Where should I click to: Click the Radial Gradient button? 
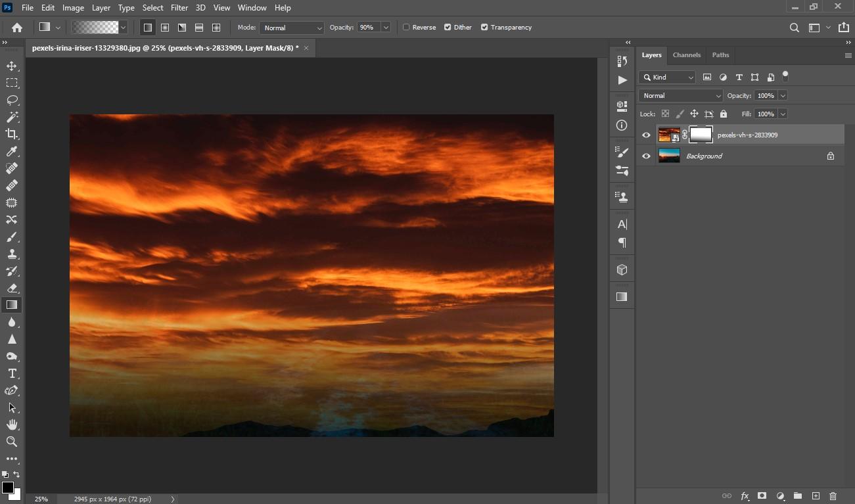165,28
